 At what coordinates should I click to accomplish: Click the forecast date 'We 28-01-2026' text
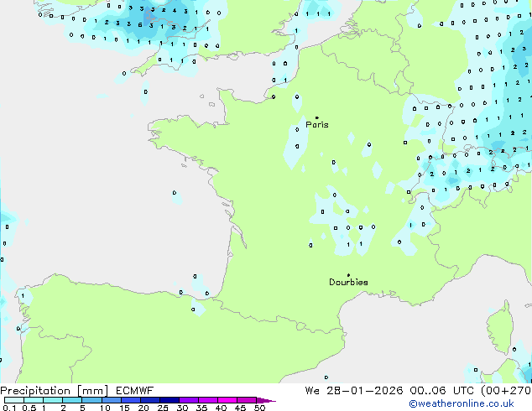coord(354,391)
